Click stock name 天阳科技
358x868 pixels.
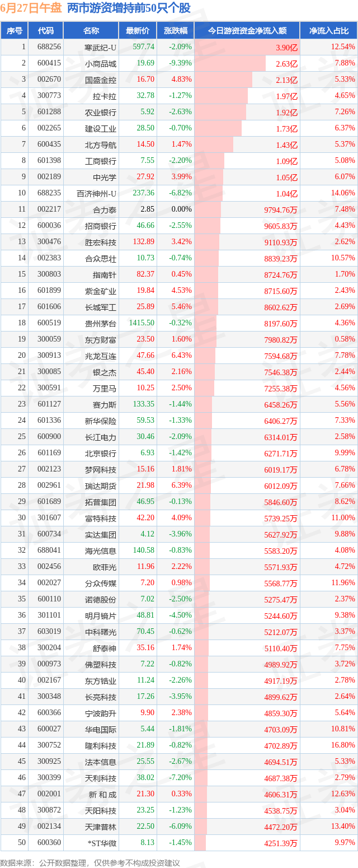(101, 810)
